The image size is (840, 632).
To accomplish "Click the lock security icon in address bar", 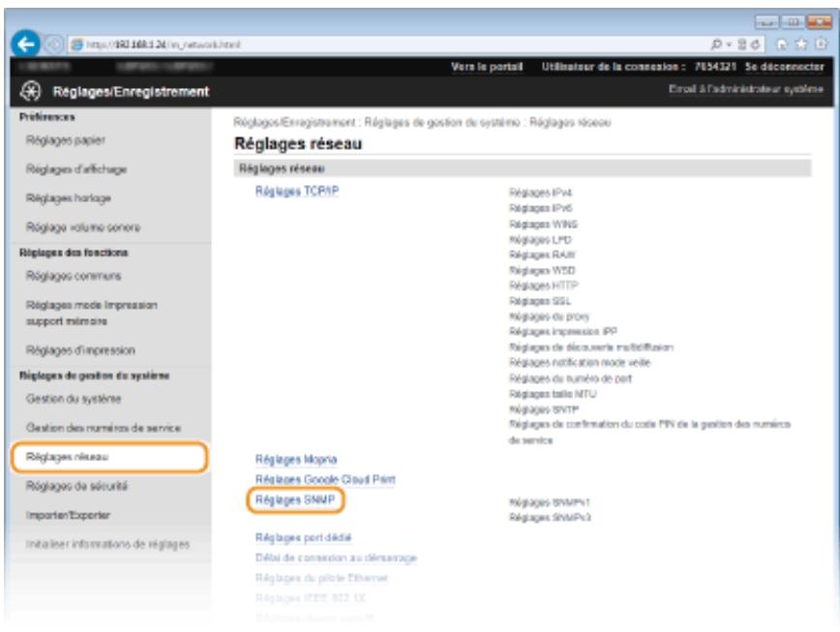I will (742, 45).
